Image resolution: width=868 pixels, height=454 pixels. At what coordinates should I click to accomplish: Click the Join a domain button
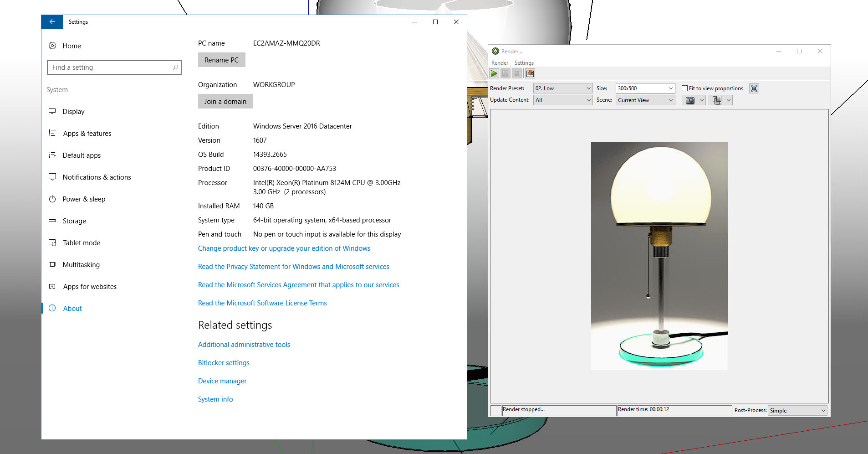tap(225, 102)
